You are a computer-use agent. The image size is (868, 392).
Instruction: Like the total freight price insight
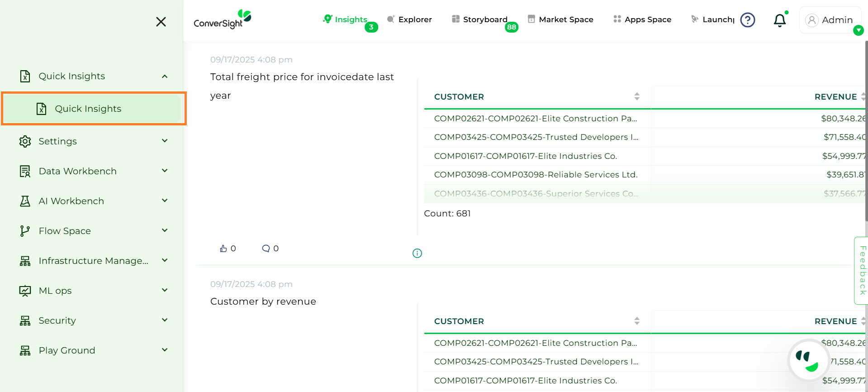(x=223, y=249)
